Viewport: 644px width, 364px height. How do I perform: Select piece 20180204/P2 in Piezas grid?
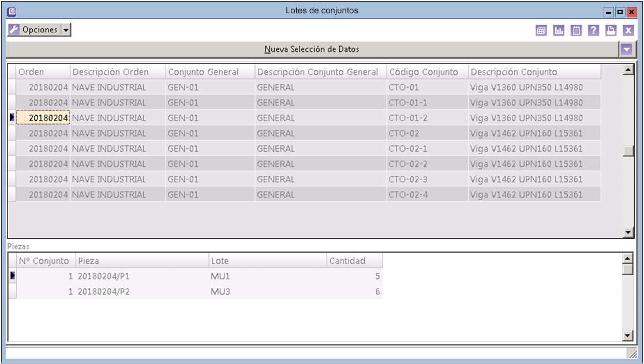[x=104, y=291]
